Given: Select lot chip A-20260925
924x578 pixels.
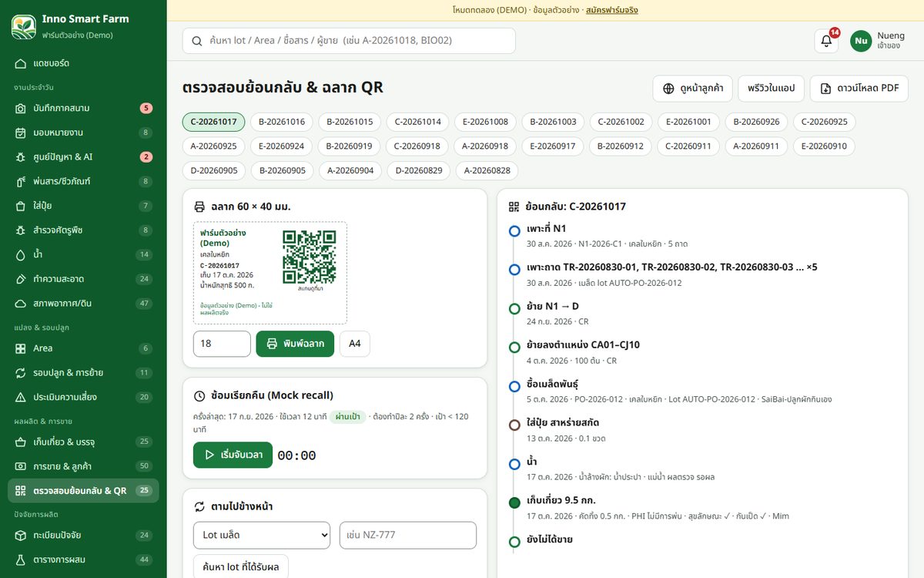Looking at the screenshot, I should (213, 146).
